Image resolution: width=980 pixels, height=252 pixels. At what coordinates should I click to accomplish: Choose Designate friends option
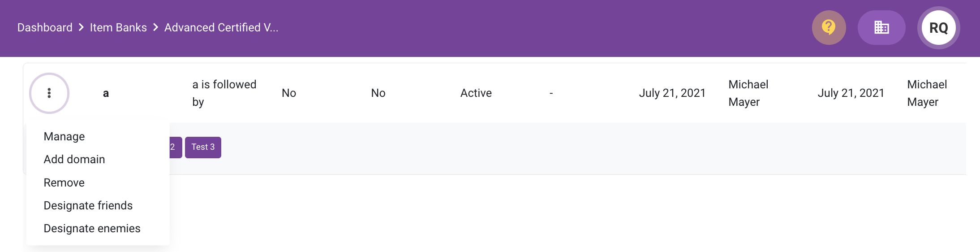[88, 205]
